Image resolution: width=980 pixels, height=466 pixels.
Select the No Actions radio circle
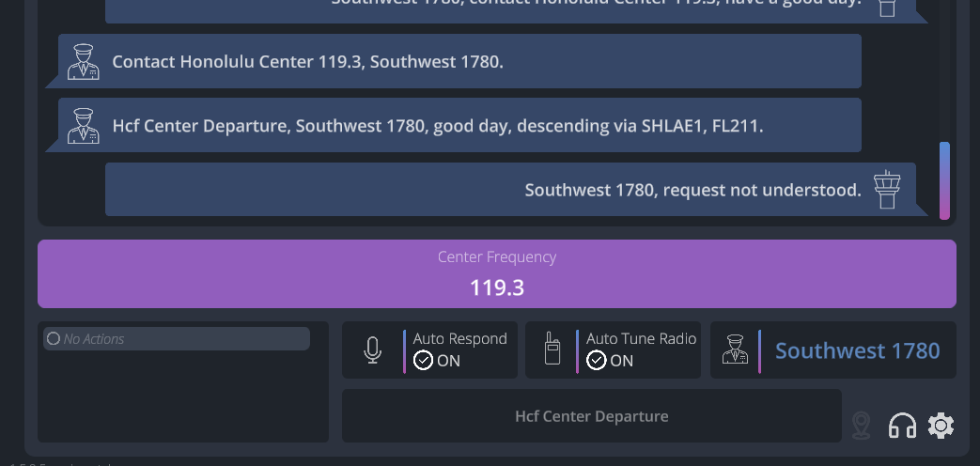[x=54, y=338]
